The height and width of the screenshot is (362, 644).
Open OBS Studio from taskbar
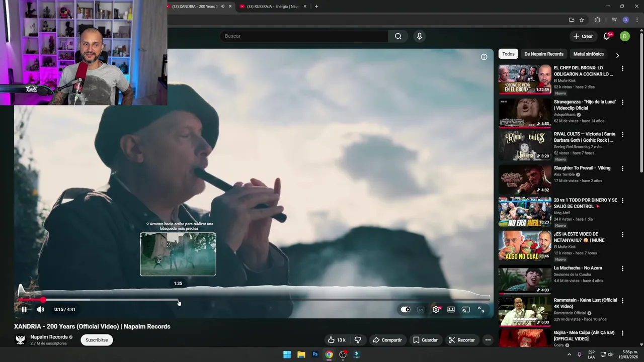(x=343, y=354)
